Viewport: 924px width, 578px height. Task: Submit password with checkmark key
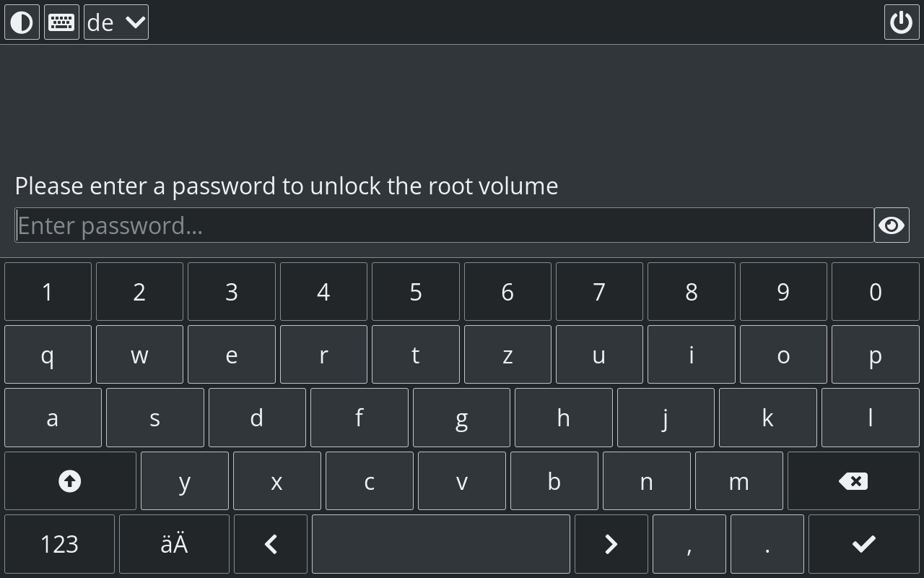(x=863, y=544)
